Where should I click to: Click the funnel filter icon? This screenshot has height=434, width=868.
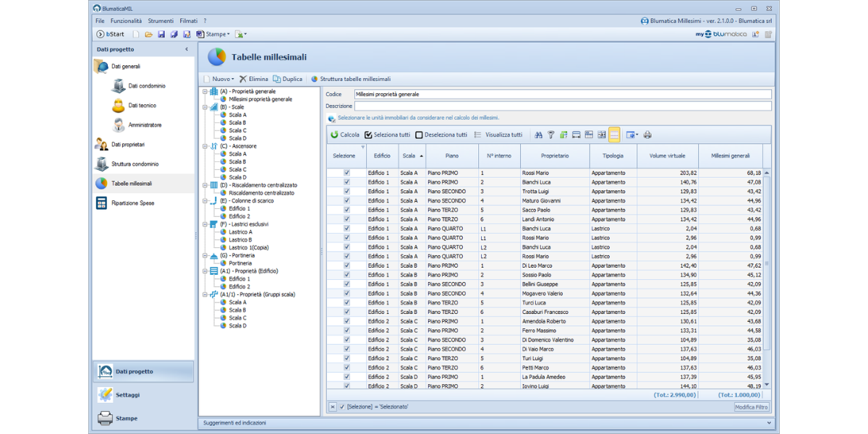(x=550, y=135)
